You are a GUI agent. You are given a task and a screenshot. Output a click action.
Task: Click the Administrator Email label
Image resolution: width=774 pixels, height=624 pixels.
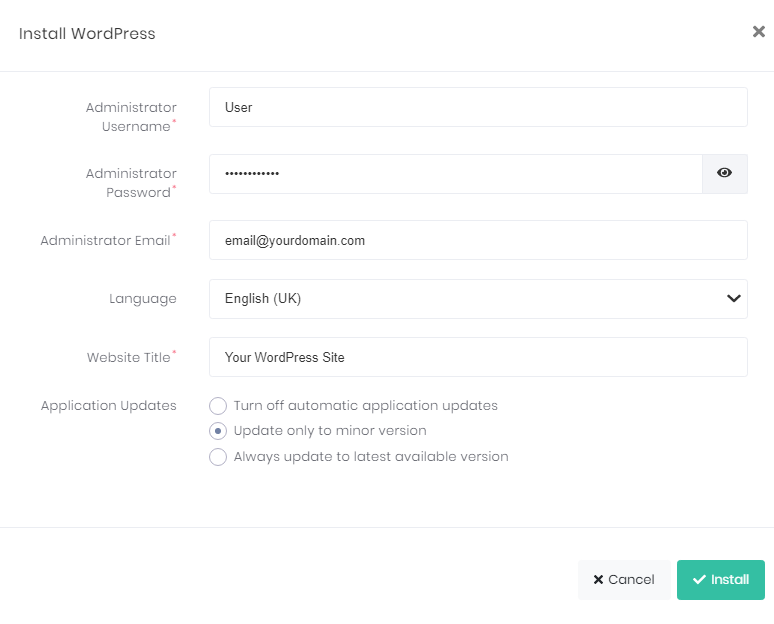108,240
